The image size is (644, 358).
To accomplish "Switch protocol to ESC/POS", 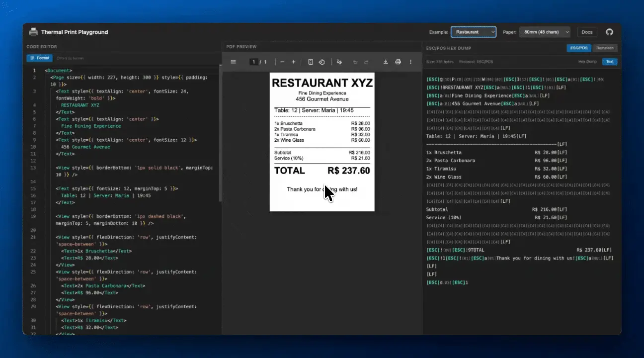I will tap(578, 48).
